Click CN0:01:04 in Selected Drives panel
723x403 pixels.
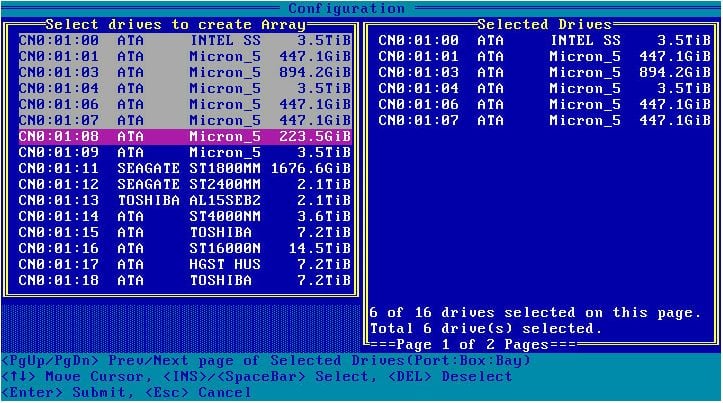545,88
